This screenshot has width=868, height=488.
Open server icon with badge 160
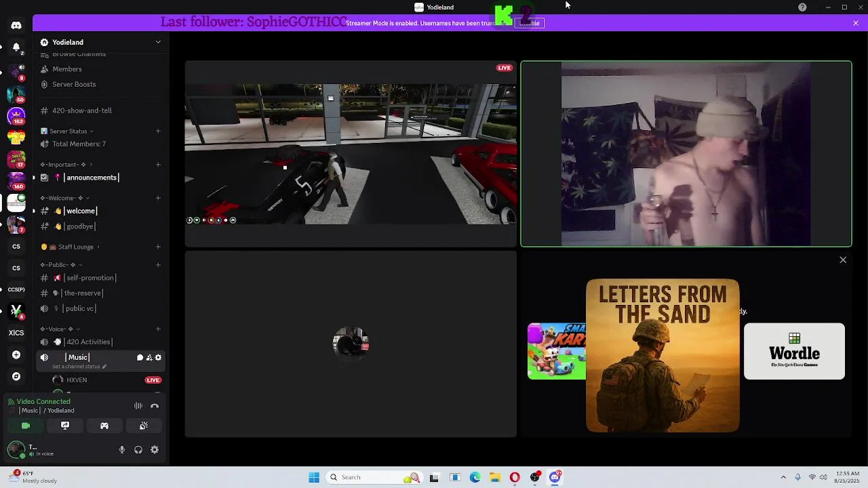point(16,181)
